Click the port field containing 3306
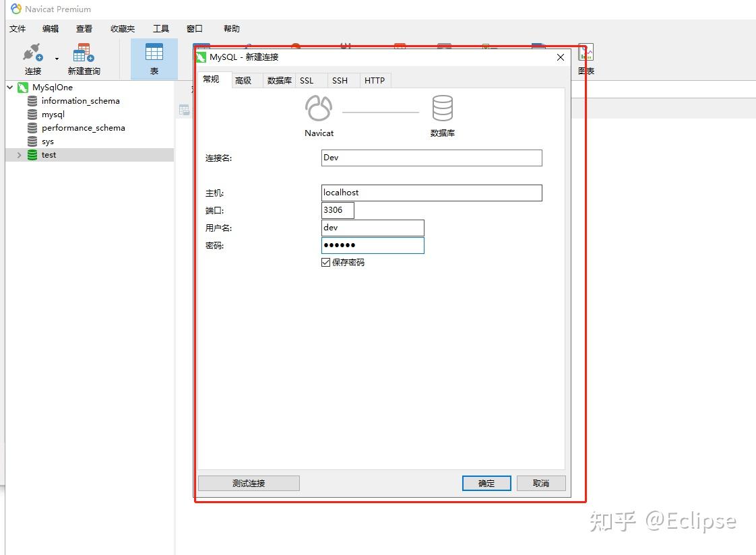Screen dimensions: 756x555 coord(338,210)
